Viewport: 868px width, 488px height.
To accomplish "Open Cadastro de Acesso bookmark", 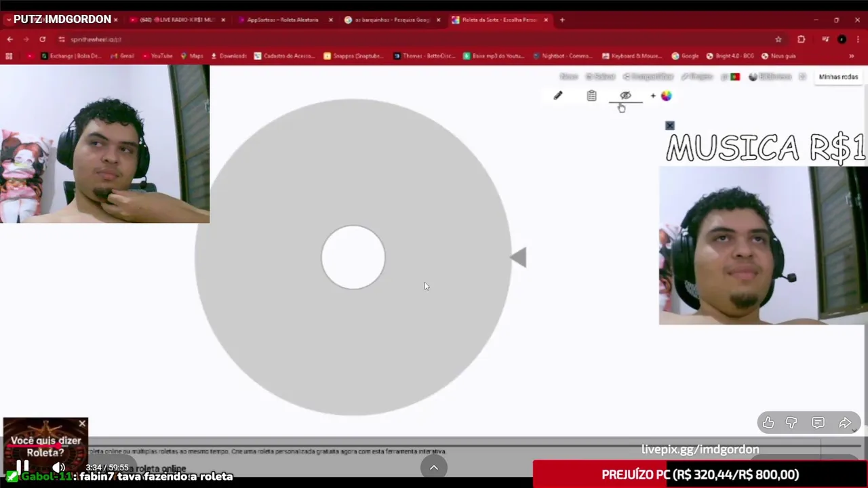I will click(283, 56).
